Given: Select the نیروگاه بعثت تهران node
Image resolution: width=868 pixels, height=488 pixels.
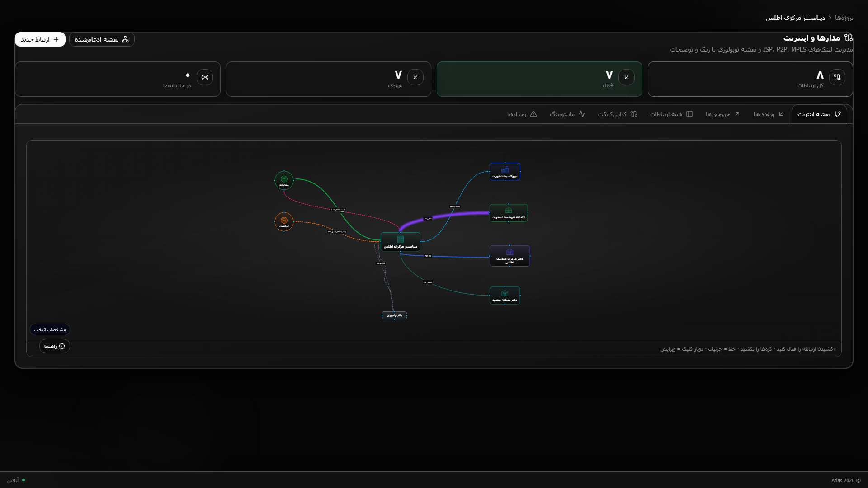Looking at the screenshot, I should pyautogui.click(x=505, y=172).
